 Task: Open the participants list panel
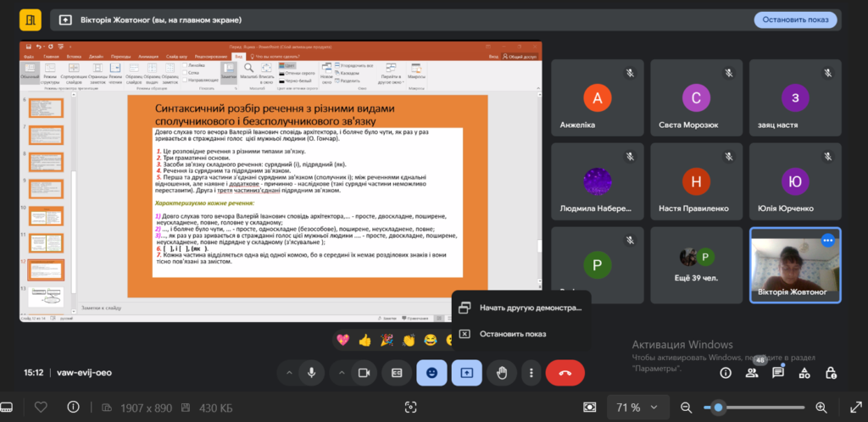pos(752,372)
